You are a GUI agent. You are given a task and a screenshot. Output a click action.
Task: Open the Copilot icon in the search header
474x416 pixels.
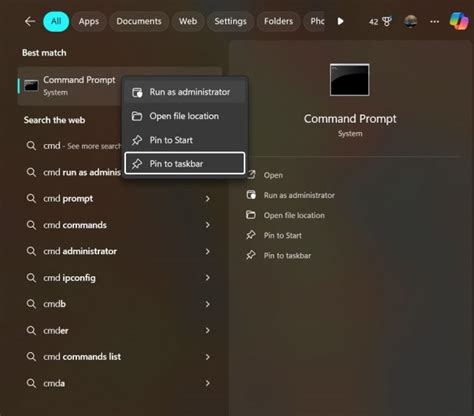click(x=459, y=21)
